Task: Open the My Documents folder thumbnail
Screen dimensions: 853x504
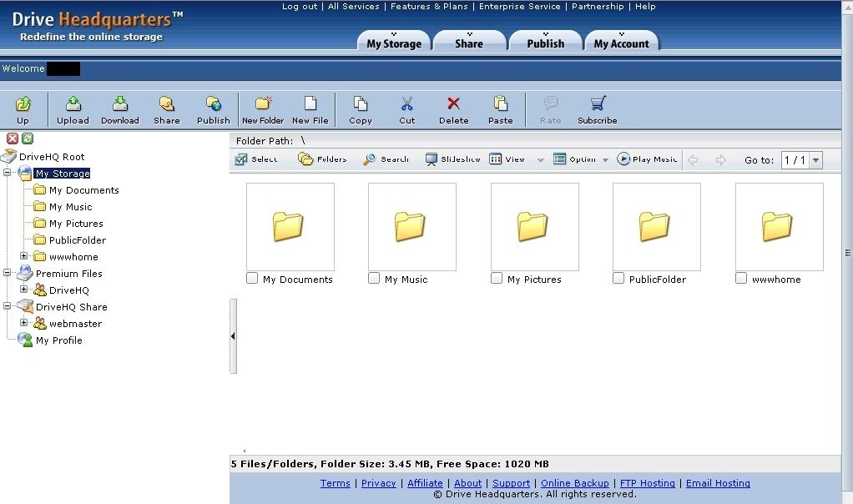Action: click(290, 226)
